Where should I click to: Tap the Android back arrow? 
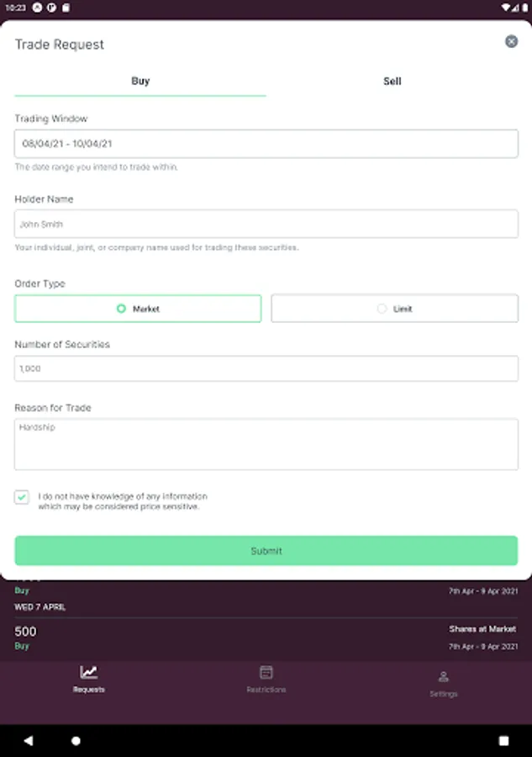[x=29, y=741]
